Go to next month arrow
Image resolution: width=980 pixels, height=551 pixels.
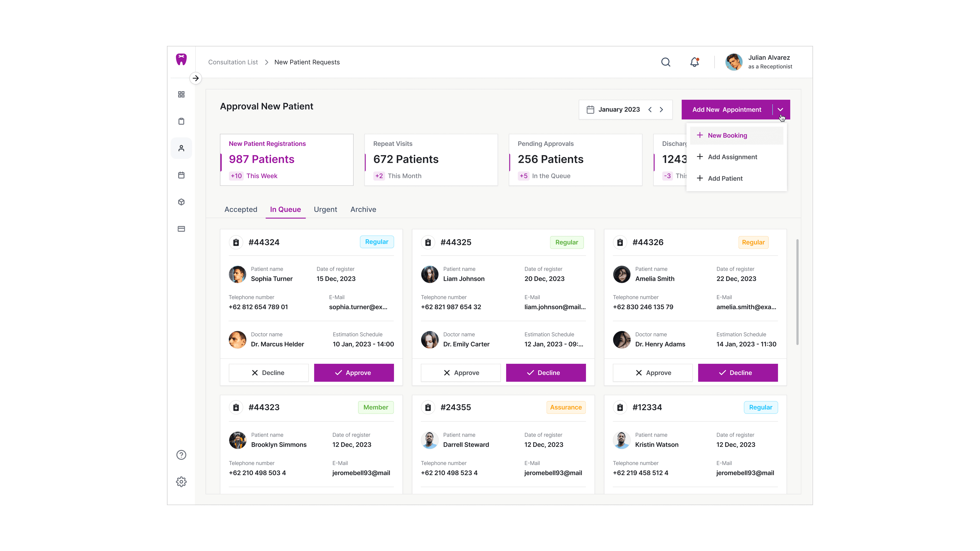click(x=661, y=109)
